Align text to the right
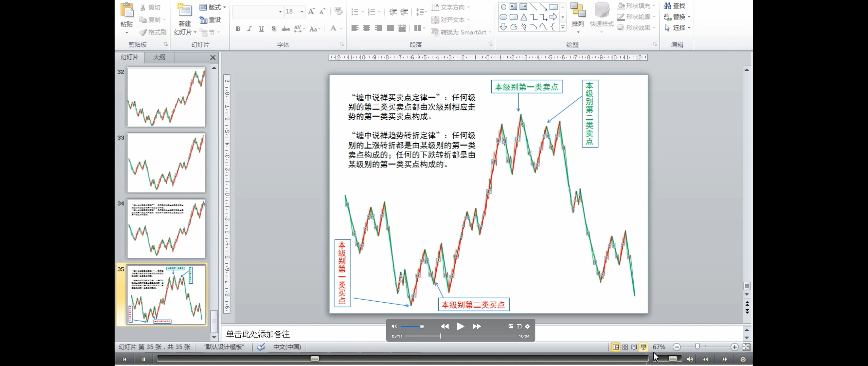 [378, 28]
